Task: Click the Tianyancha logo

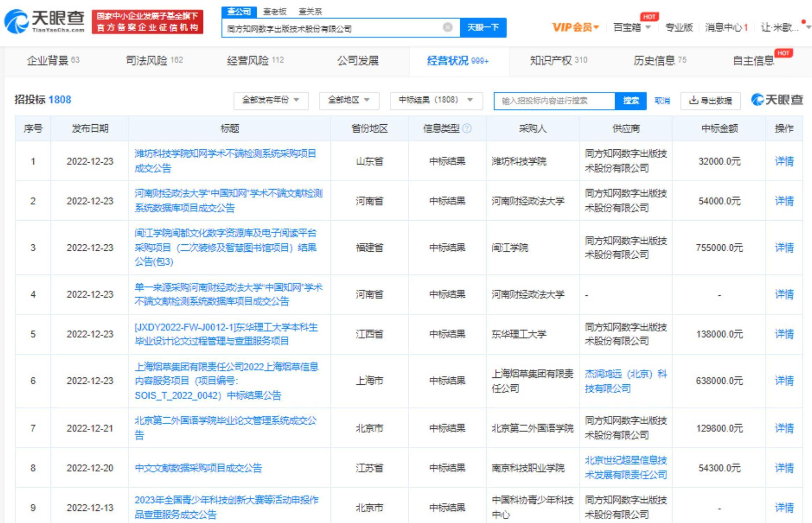Action: (x=44, y=21)
